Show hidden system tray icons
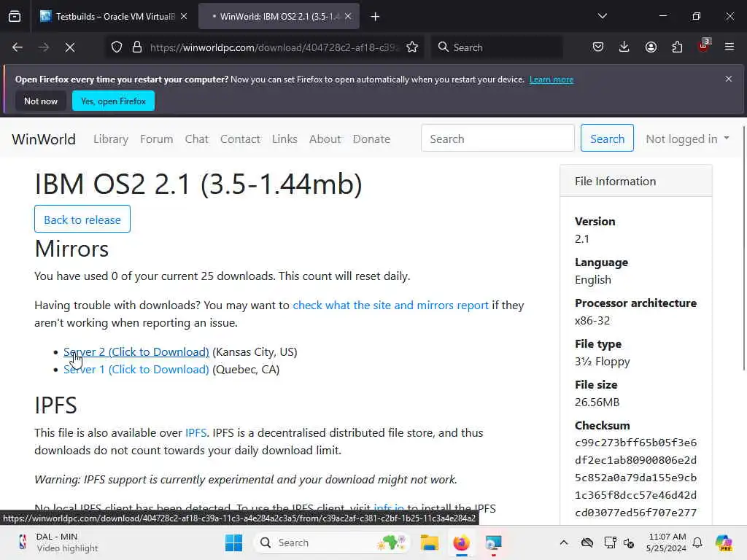This screenshot has height=560, width=747. [564, 542]
